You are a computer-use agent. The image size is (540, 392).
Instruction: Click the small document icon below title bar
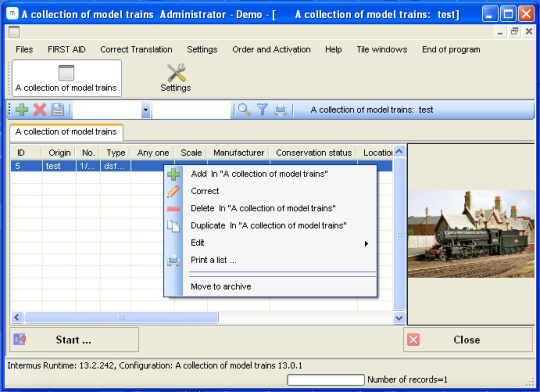14,32
